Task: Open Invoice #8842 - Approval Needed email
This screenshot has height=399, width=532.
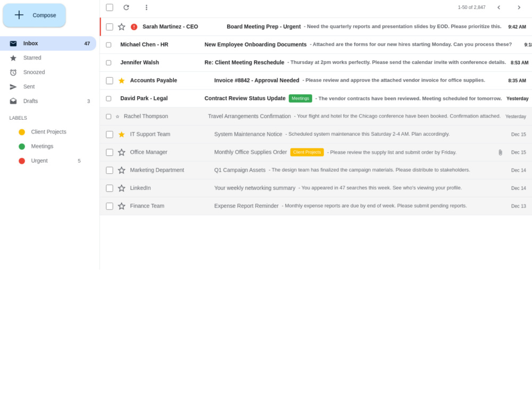Action: (x=316, y=80)
